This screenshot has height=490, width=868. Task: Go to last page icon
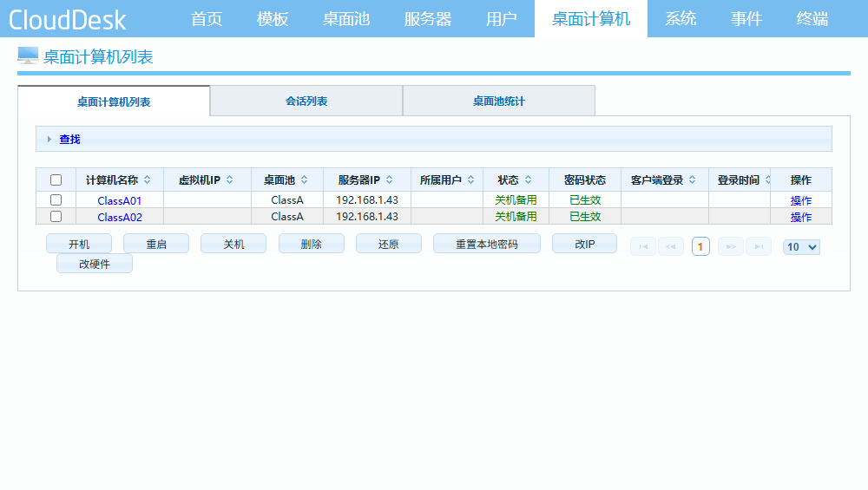tap(759, 246)
